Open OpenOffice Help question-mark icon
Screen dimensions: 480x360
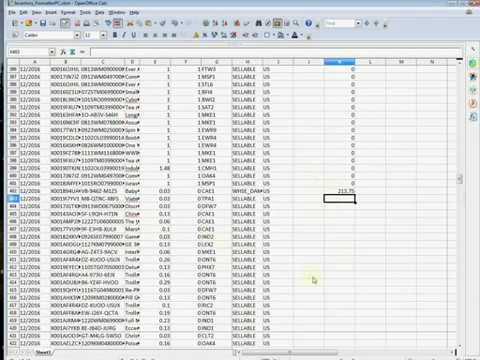pos(308,23)
